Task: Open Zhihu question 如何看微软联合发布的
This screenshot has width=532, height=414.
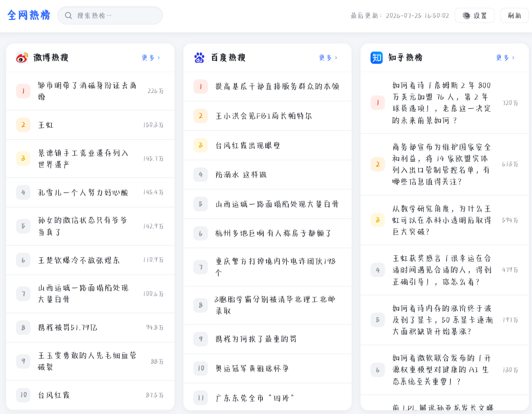Action: (444, 370)
